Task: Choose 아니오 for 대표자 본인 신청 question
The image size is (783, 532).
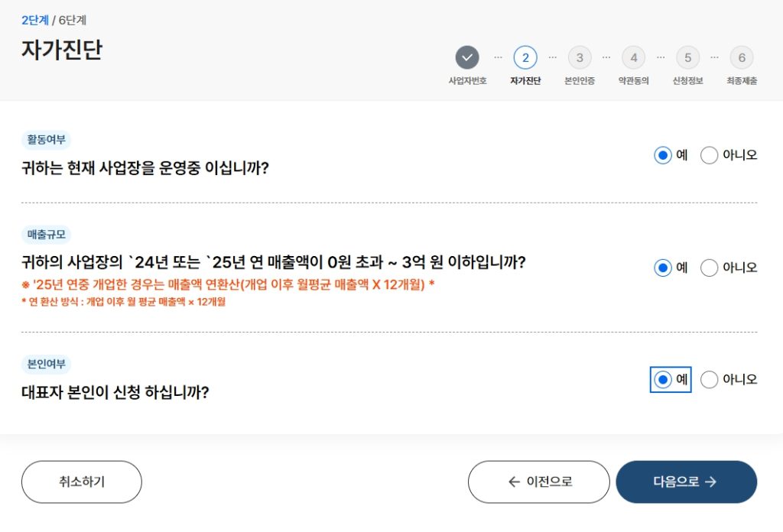Action: click(x=709, y=380)
